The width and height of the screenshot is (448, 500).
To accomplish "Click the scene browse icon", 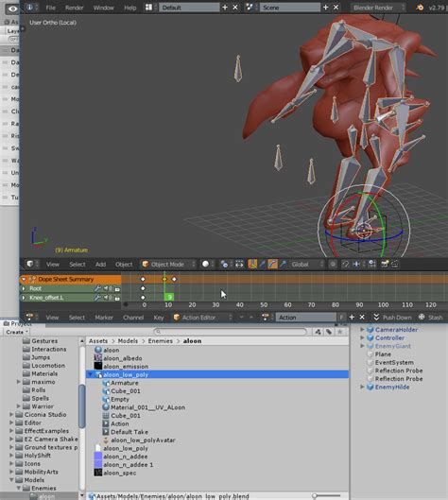I will [250, 8].
